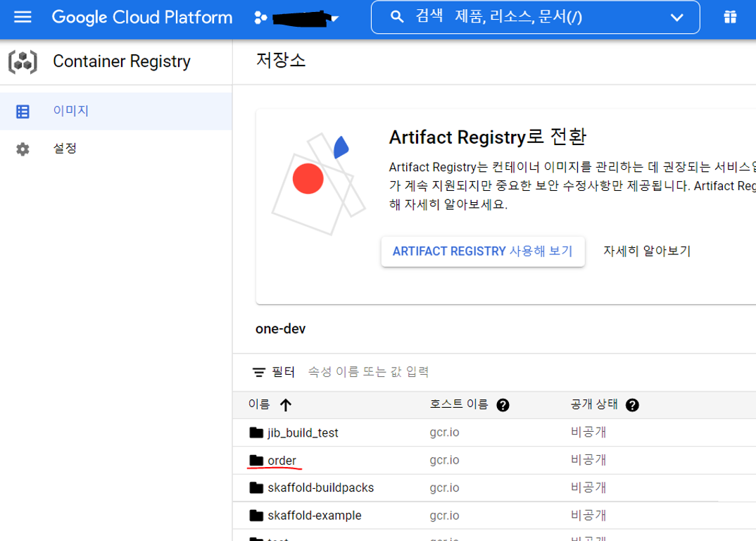
Task: Click the sort ascending arrow icon
Action: [285, 405]
